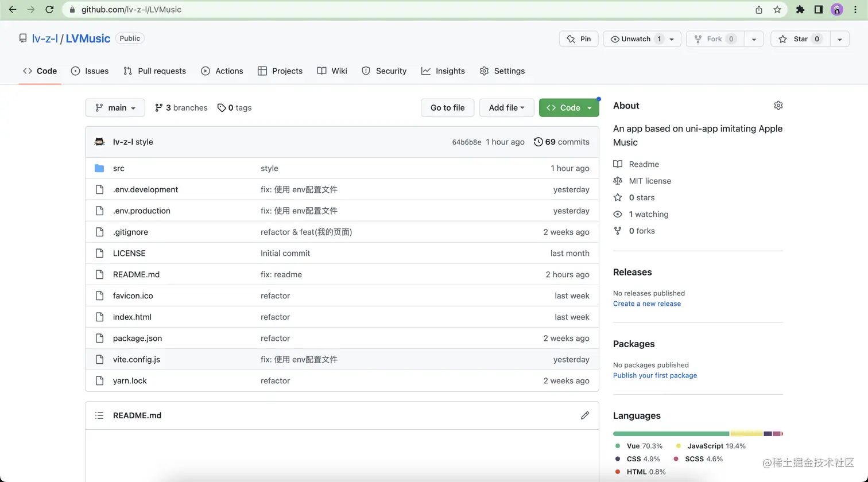Star the repository
Screen dimensions: 868x482
(800, 39)
